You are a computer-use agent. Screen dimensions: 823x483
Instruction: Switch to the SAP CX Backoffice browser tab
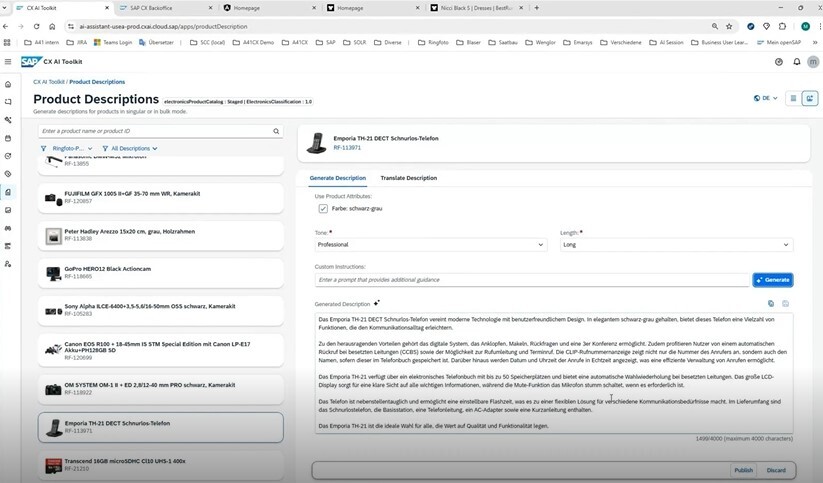coord(166,8)
